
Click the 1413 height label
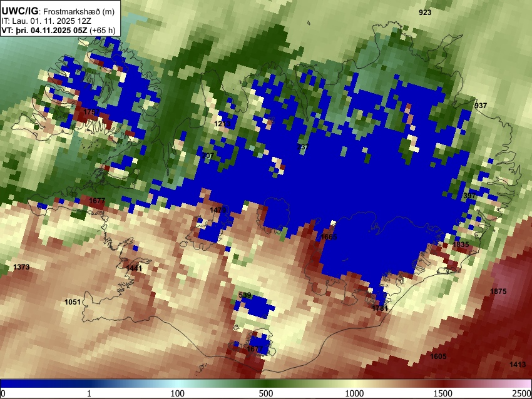518,365
